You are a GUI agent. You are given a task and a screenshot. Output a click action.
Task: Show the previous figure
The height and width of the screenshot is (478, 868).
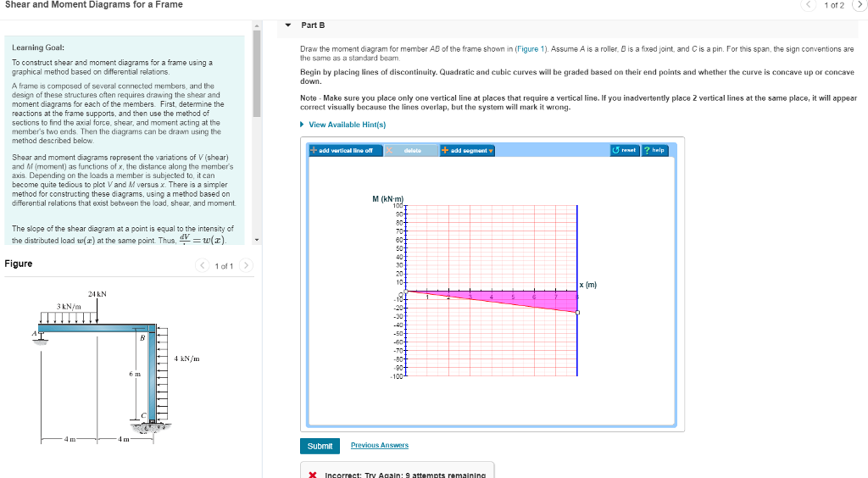click(x=203, y=265)
